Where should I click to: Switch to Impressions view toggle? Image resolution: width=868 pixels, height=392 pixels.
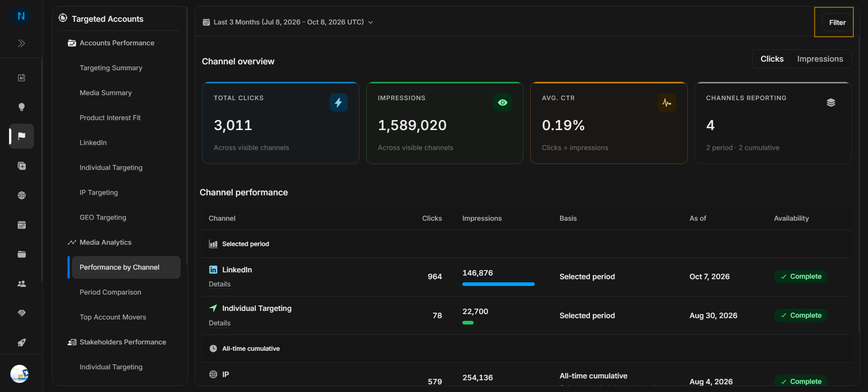820,59
